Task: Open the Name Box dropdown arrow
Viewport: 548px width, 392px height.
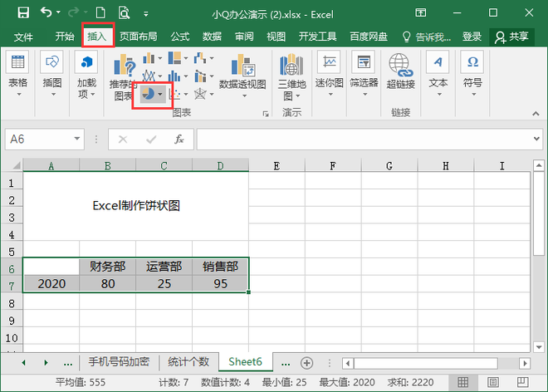Action: 77,139
